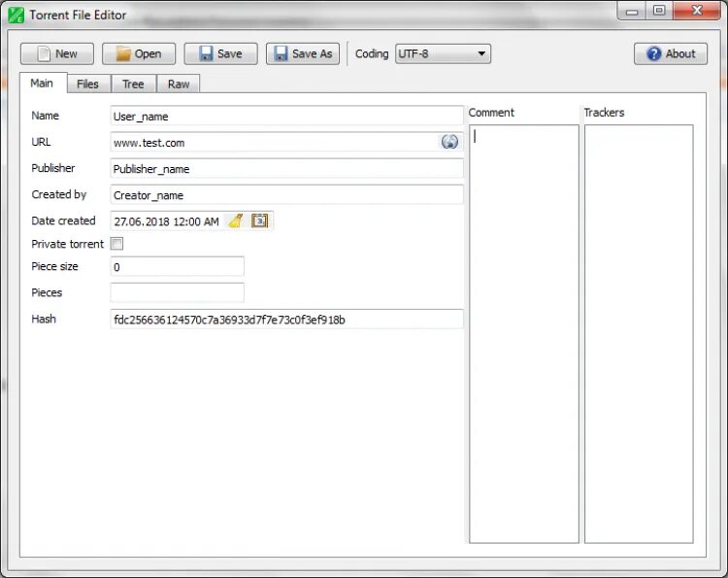Choose Save As in the toolbar

pos(303,53)
